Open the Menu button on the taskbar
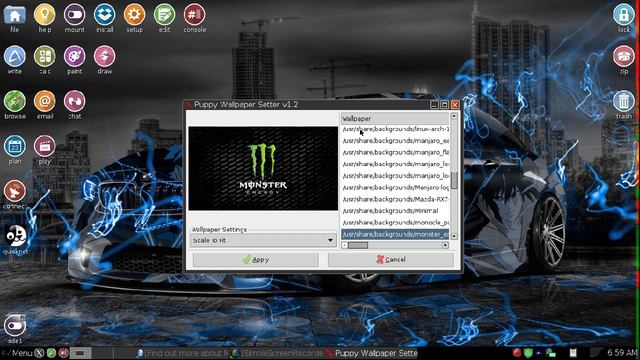 point(21,353)
